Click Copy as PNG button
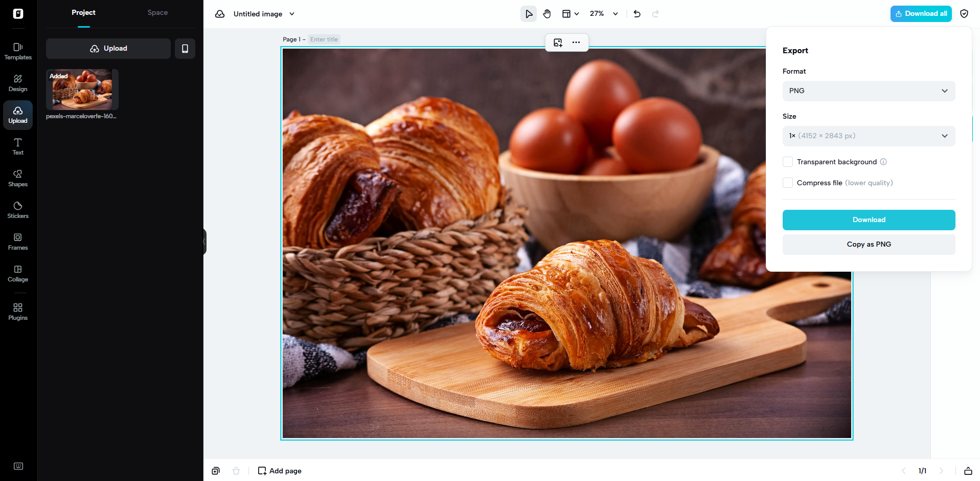 point(869,245)
